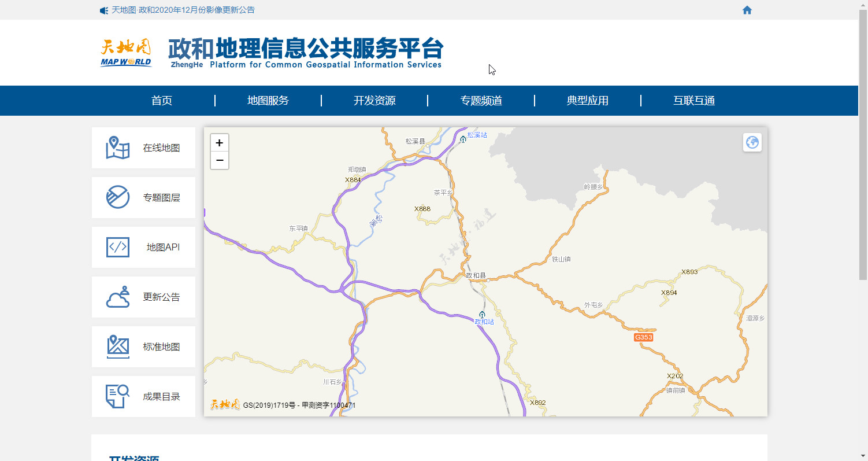Click 镇前镇 label on the map

[676, 390]
